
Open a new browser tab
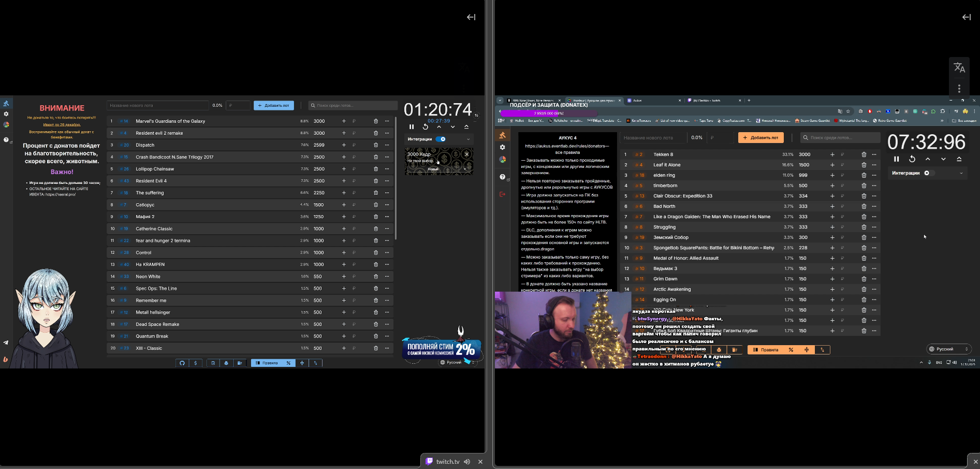click(749, 101)
